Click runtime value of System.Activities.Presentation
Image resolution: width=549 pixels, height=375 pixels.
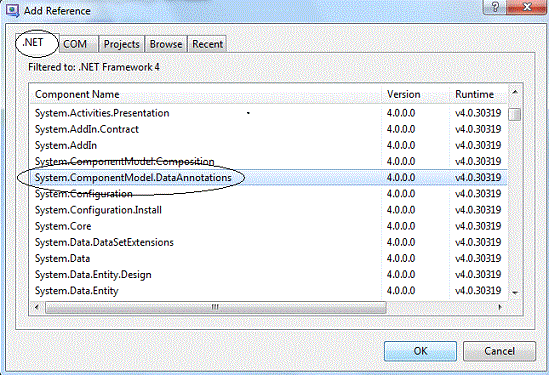click(x=478, y=113)
